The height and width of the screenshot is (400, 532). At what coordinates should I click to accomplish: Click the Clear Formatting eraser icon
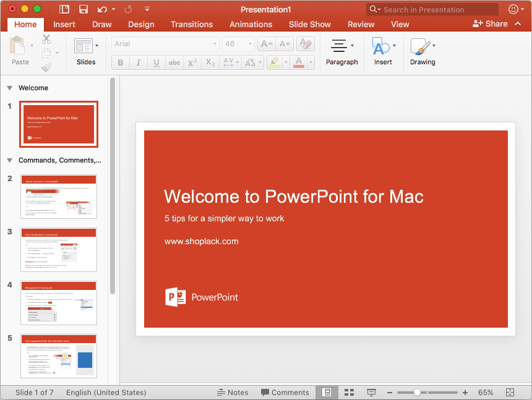[x=306, y=44]
